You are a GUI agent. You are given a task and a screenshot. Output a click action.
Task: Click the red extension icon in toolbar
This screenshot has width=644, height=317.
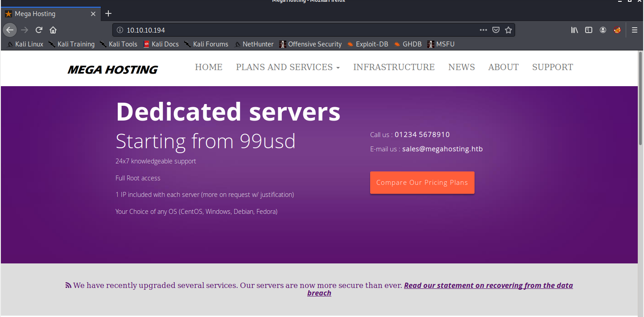617,30
